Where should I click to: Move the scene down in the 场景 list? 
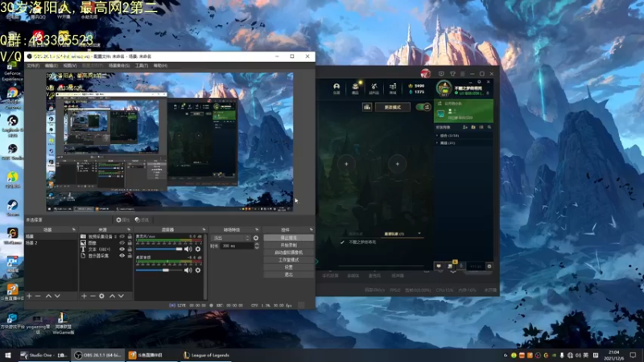(57, 296)
